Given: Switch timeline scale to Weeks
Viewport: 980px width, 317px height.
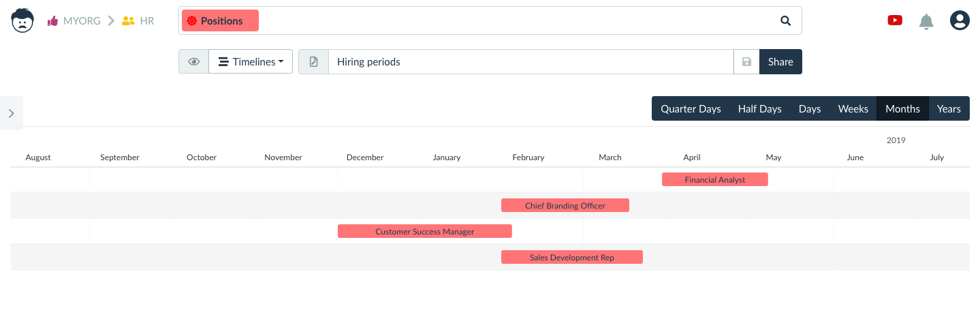Looking at the screenshot, I should [853, 108].
